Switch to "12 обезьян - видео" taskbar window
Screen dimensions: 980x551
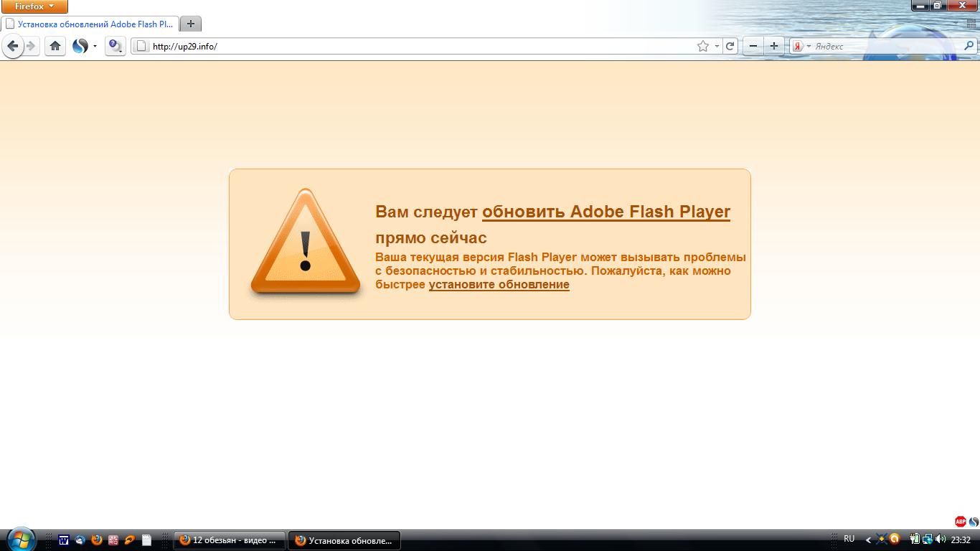(x=230, y=540)
